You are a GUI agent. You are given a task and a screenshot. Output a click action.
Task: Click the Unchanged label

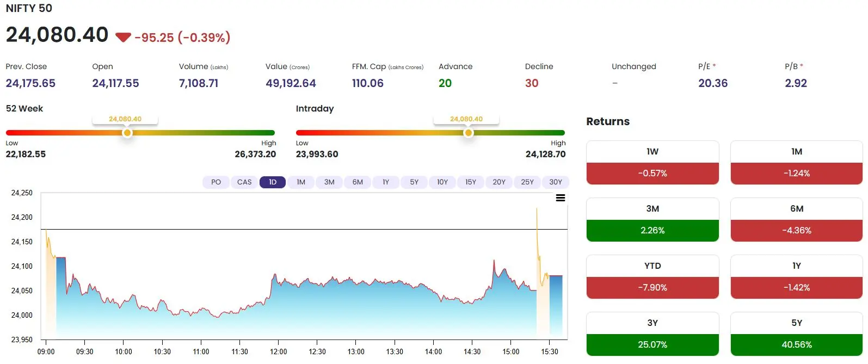click(x=634, y=66)
